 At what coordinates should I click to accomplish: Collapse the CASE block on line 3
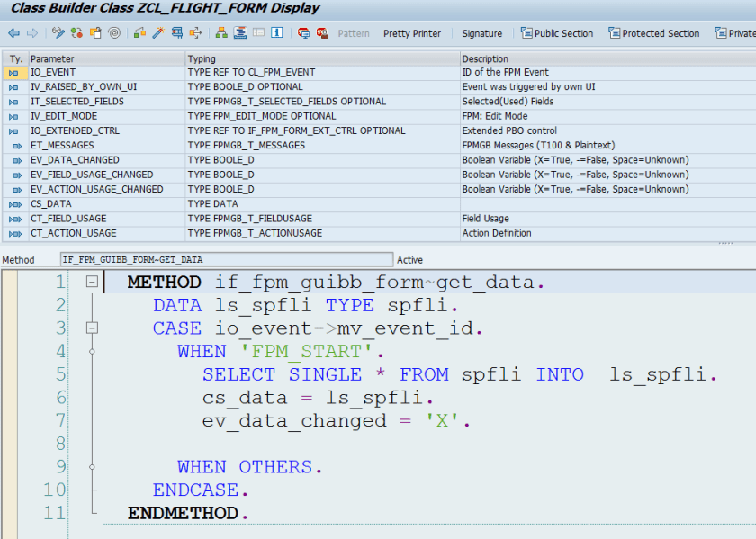coord(92,328)
